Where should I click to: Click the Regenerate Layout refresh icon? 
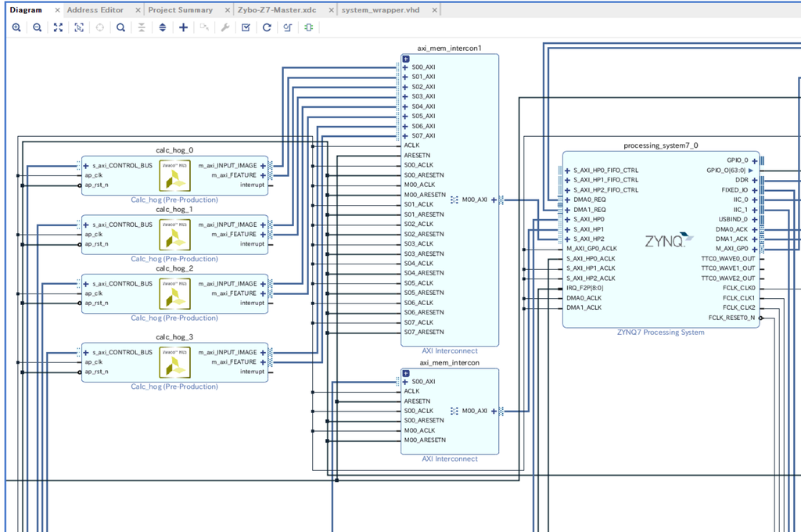click(x=267, y=27)
